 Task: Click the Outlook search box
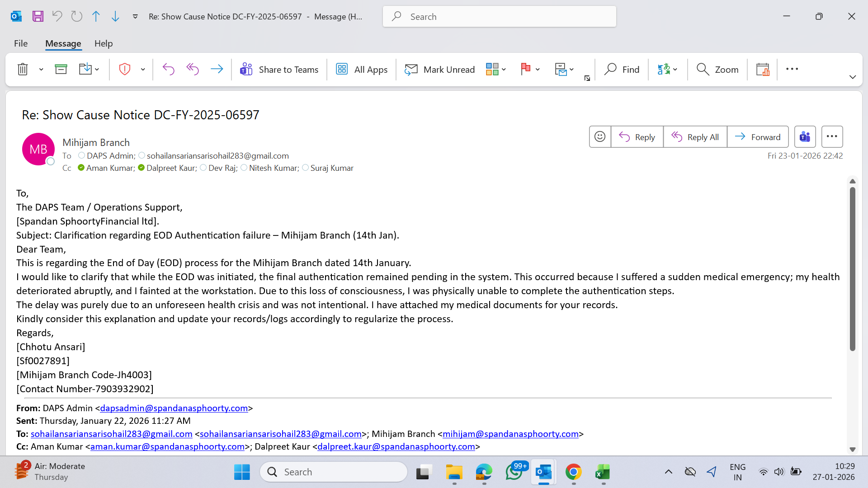click(499, 16)
